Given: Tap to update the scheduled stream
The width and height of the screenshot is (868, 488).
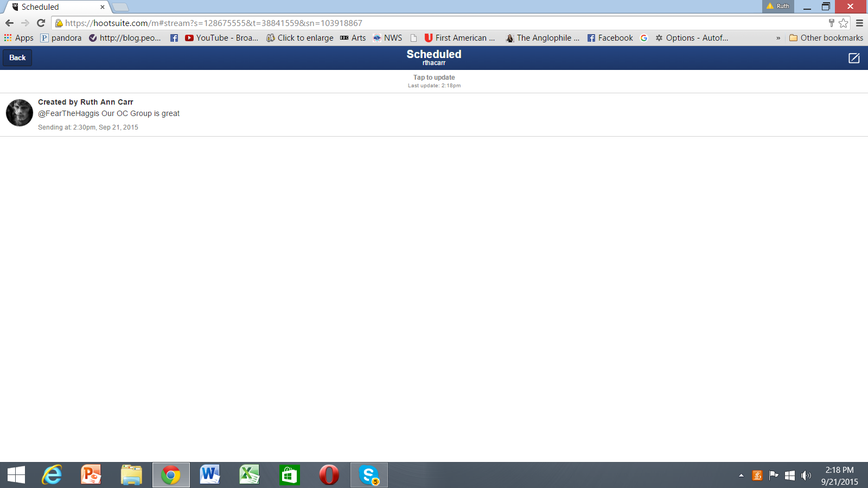Looking at the screenshot, I should click(x=434, y=78).
